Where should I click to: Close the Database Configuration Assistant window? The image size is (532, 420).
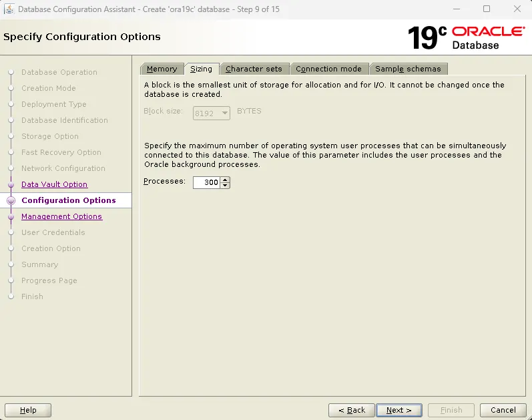coord(517,9)
